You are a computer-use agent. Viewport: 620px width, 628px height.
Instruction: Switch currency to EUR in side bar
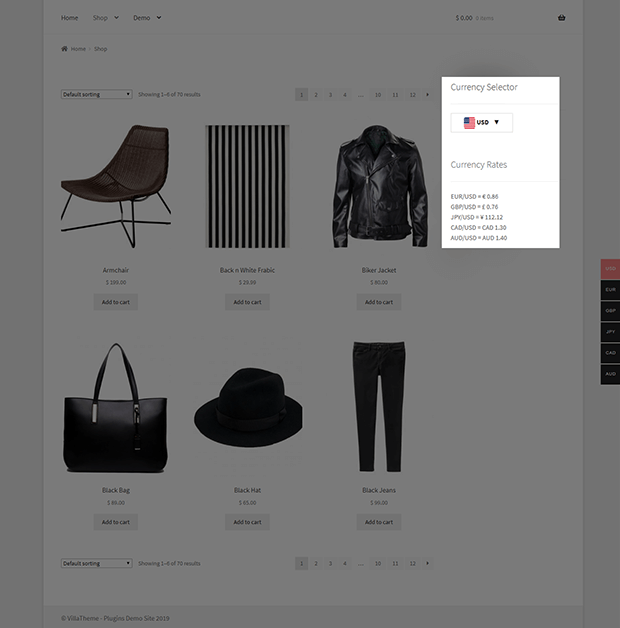point(610,290)
